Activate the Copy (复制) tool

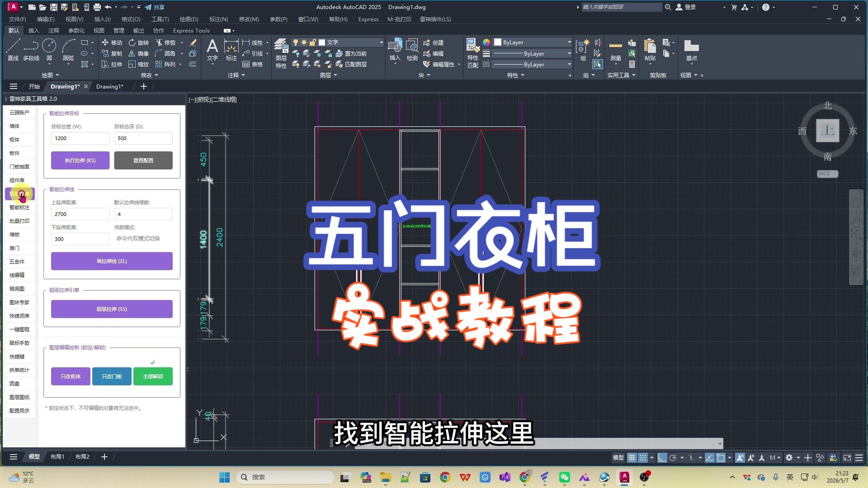[112, 53]
